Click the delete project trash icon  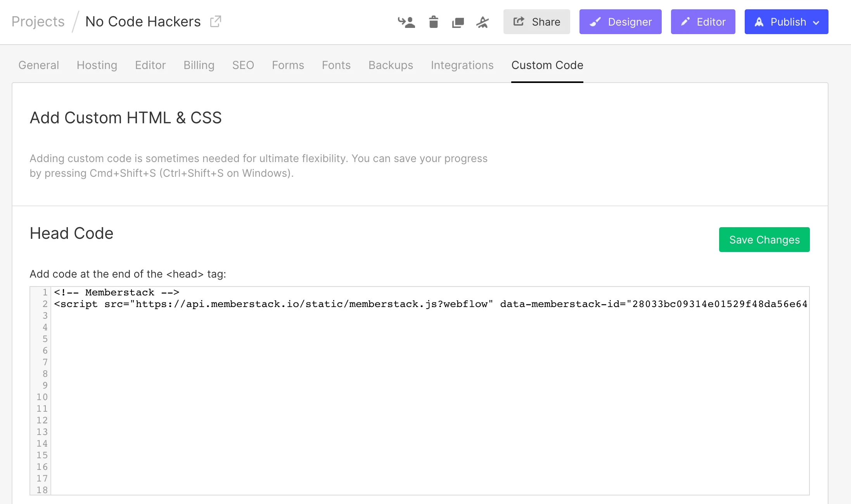(433, 22)
